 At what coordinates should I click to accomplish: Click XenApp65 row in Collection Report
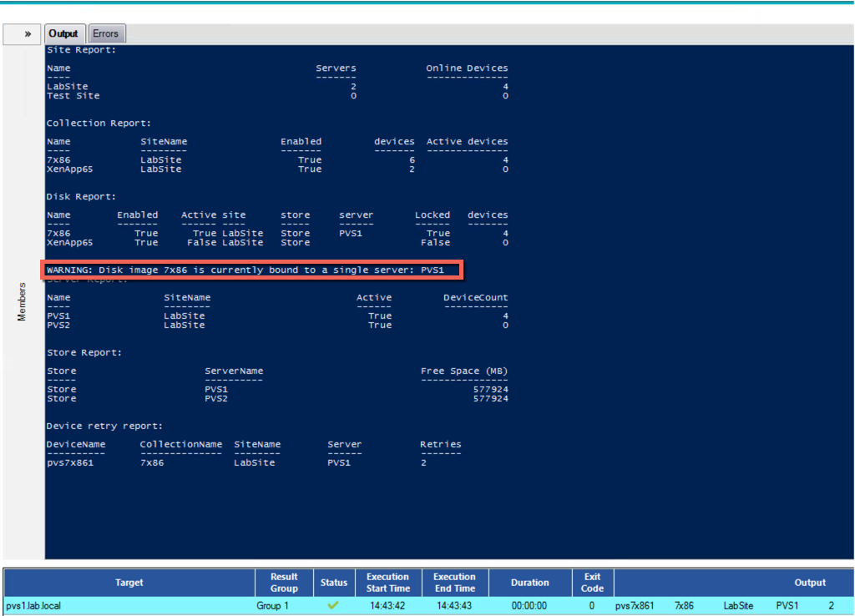pos(277,169)
